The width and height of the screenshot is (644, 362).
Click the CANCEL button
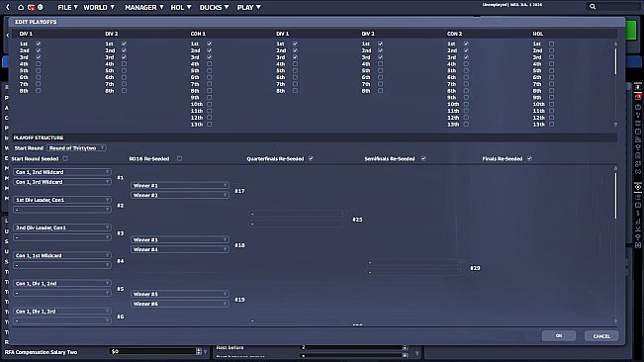[601, 336]
